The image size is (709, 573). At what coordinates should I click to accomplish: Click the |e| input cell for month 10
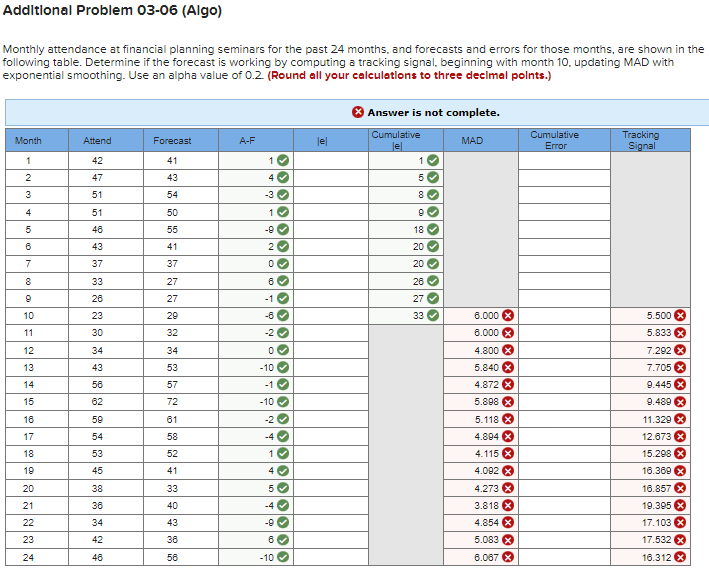coord(331,316)
